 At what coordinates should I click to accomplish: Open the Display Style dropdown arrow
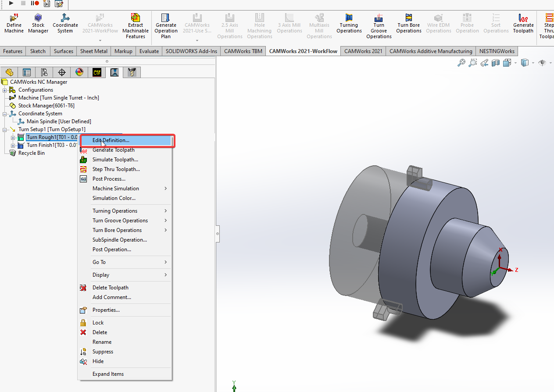533,63
